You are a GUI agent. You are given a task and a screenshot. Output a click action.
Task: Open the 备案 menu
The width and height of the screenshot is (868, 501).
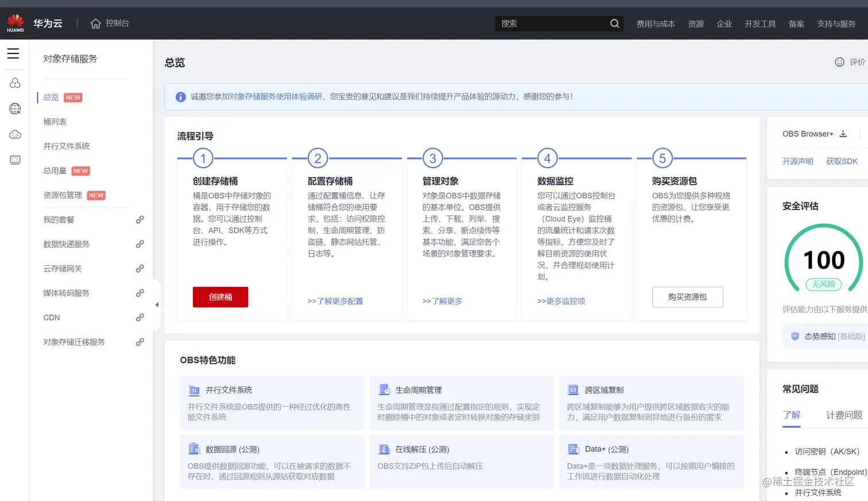[x=796, y=24]
